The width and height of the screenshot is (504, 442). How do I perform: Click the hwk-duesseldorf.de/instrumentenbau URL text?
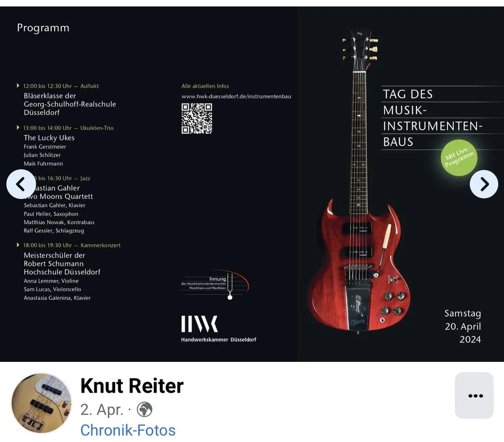click(236, 96)
